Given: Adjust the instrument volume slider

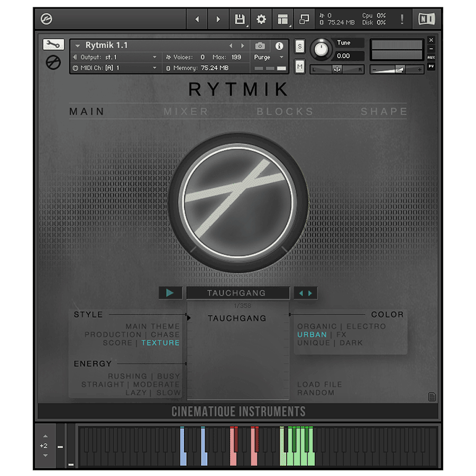Looking at the screenshot, I should [397, 69].
